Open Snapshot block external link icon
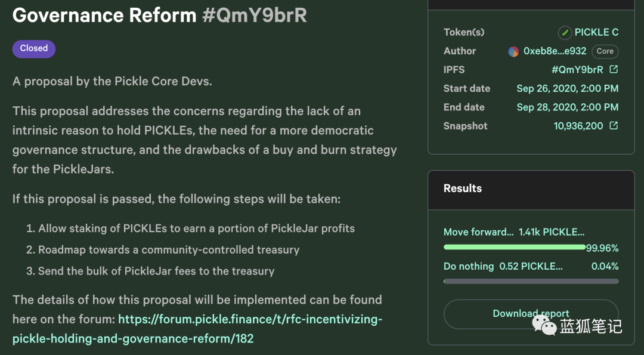Image resolution: width=644 pixels, height=355 pixels. [614, 126]
